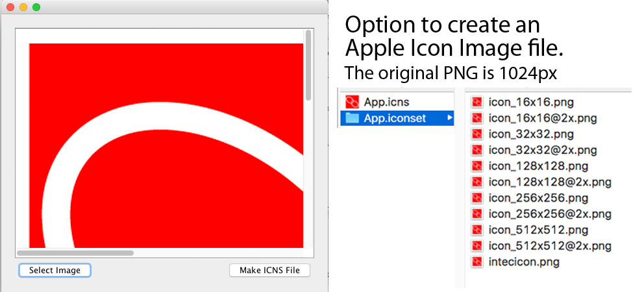Select icon_16x16@2x.png file name

tap(543, 118)
